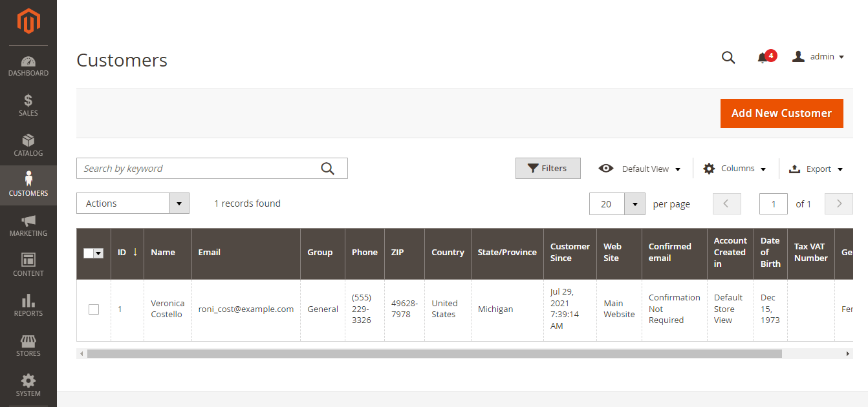Sort by ID column header
Screen dimensions: 868x407
coord(127,253)
